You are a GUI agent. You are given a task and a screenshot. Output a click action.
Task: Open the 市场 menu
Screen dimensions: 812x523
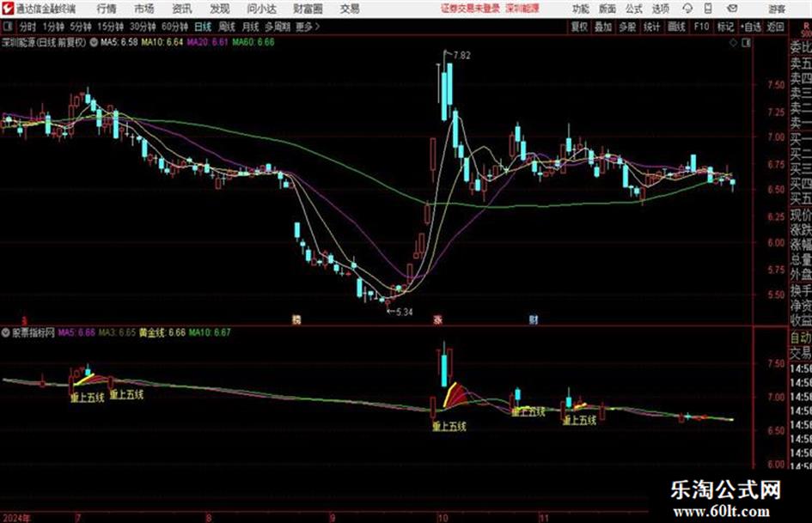144,9
